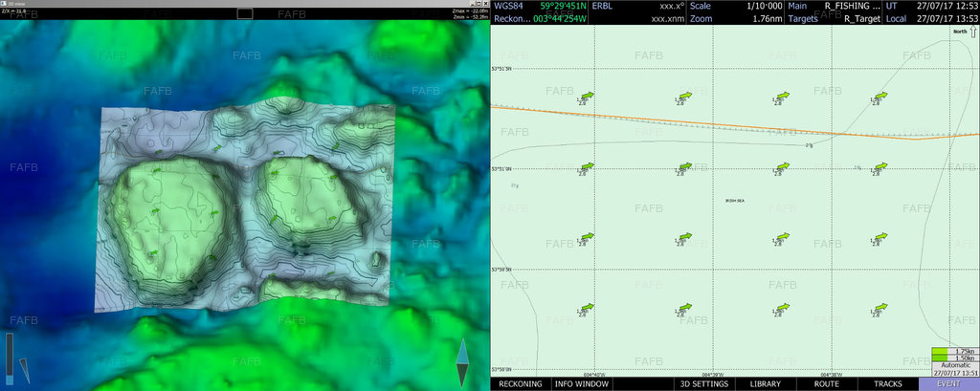Image resolution: width=980 pixels, height=391 pixels.
Task: Open the 3D SETTINGS menu
Action: [x=704, y=383]
